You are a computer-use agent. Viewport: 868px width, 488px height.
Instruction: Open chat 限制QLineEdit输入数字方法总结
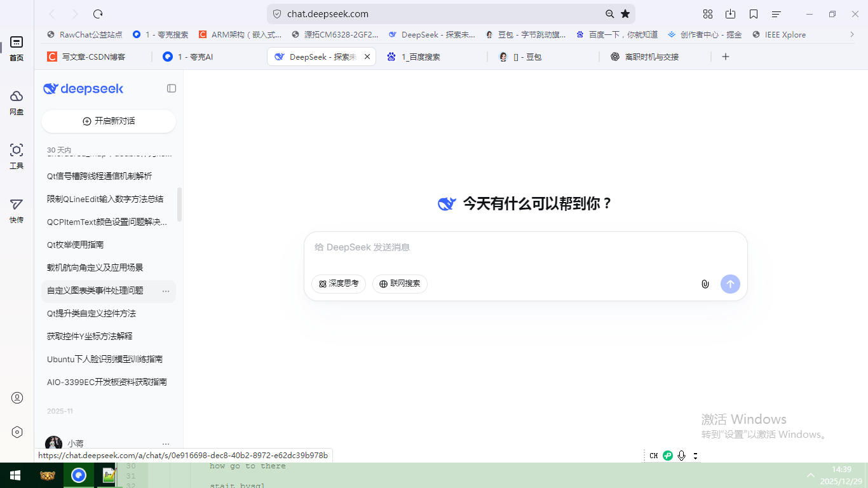(109, 199)
